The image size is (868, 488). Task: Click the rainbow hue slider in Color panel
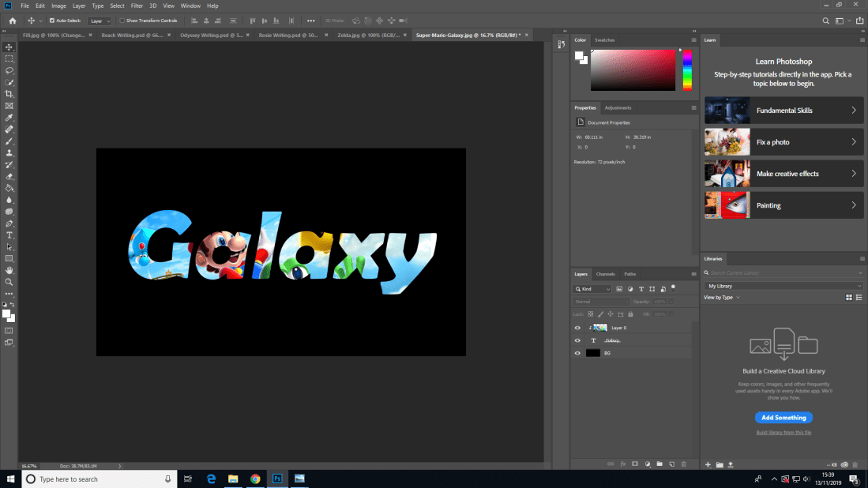(x=687, y=69)
